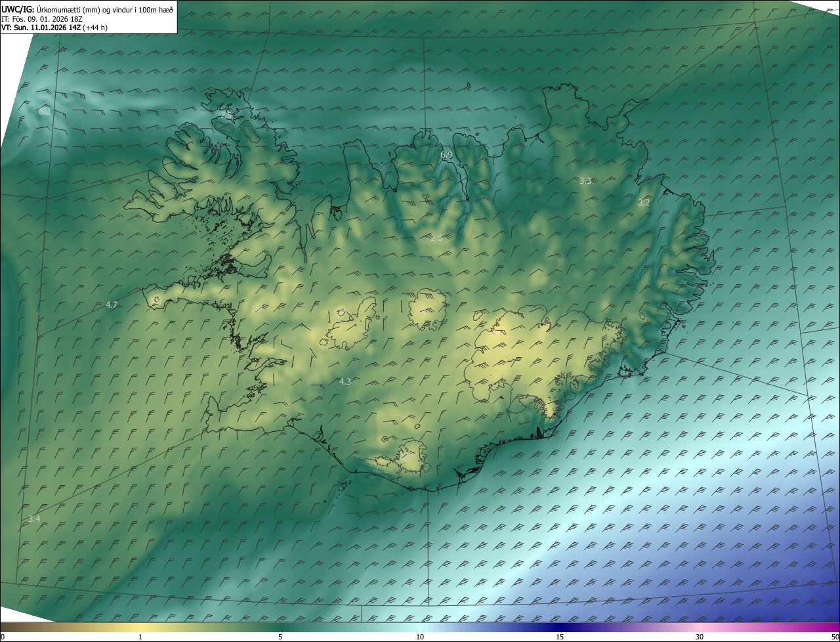Image resolution: width=840 pixels, height=642 pixels.
Task: Click the 30 tick on colour scale
Action: pyautogui.click(x=700, y=637)
